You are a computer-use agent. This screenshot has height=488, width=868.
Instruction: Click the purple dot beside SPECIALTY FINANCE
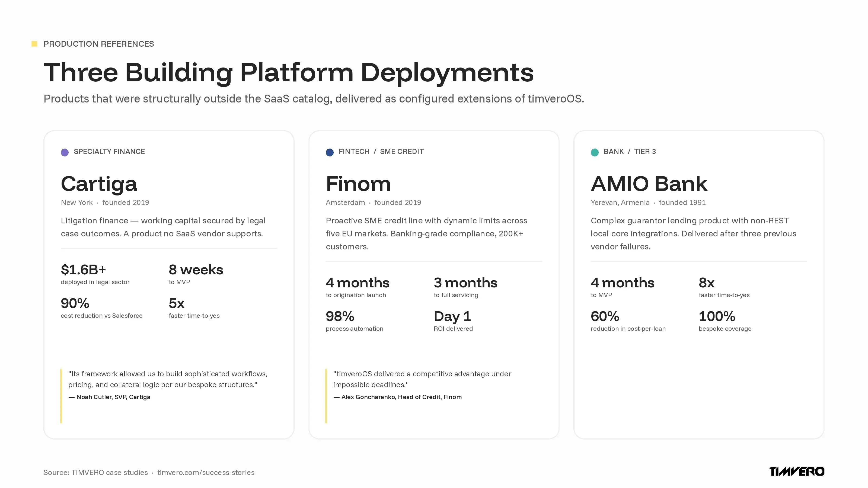coord(65,152)
